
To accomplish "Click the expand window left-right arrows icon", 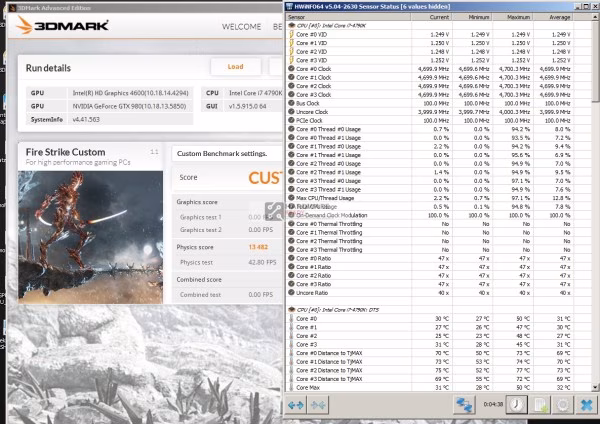I will 295,405.
